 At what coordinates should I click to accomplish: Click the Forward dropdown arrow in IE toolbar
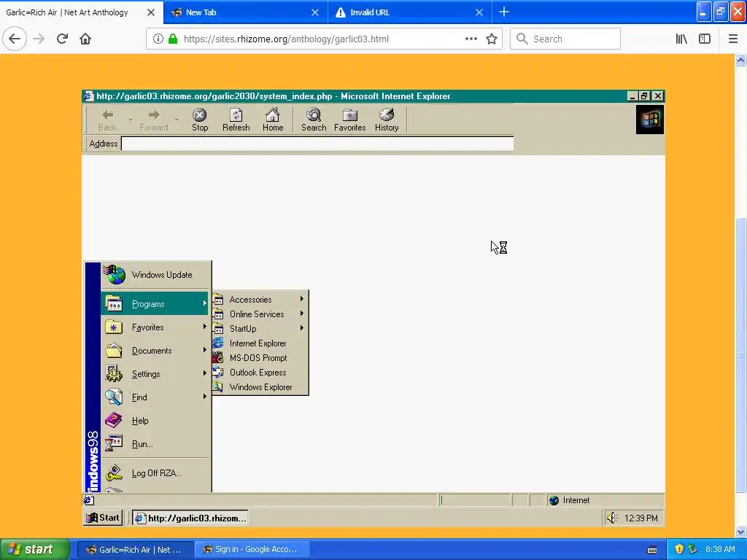[x=177, y=120]
